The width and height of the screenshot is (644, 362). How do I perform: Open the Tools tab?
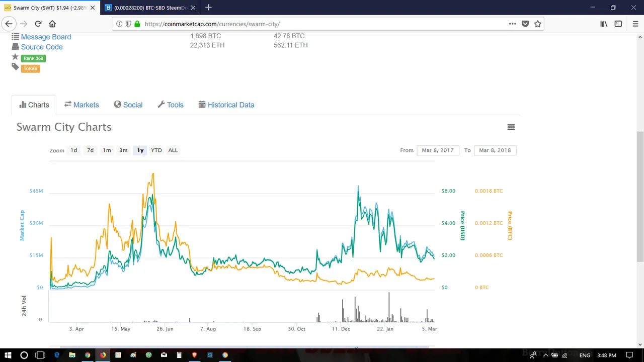[x=171, y=105]
